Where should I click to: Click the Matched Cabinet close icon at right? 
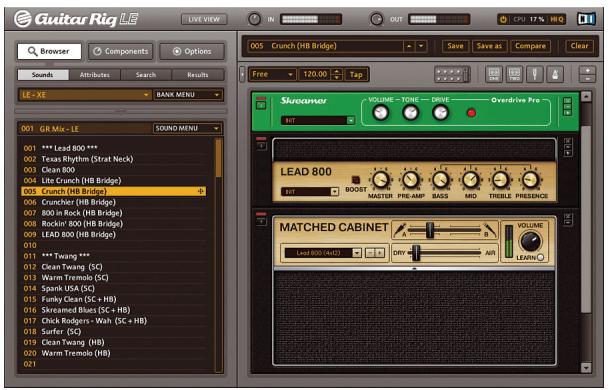[x=568, y=216]
